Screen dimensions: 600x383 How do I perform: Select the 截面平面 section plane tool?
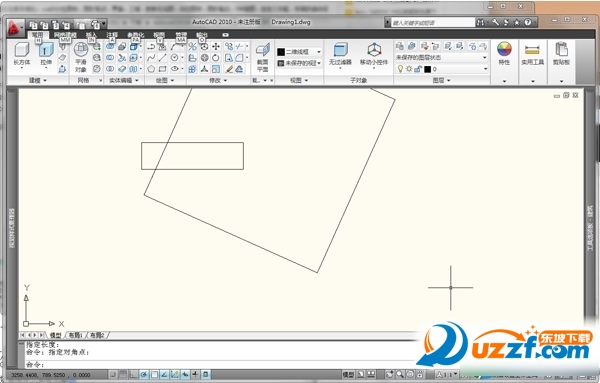tap(262, 57)
